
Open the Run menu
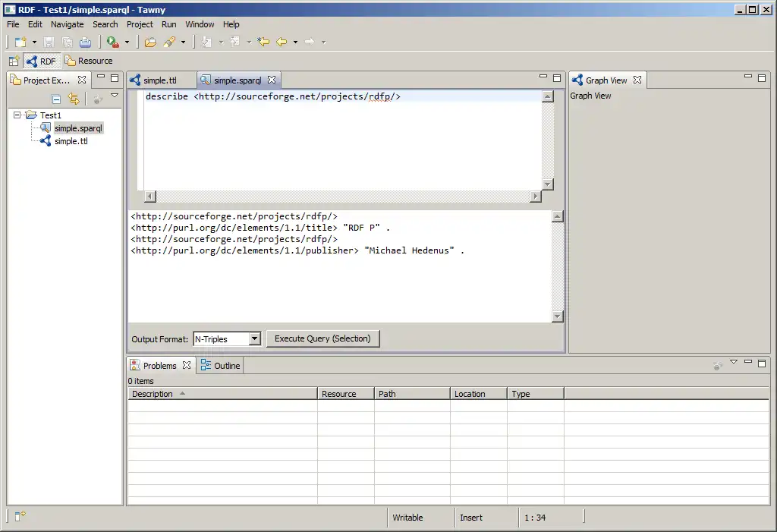pyautogui.click(x=169, y=24)
